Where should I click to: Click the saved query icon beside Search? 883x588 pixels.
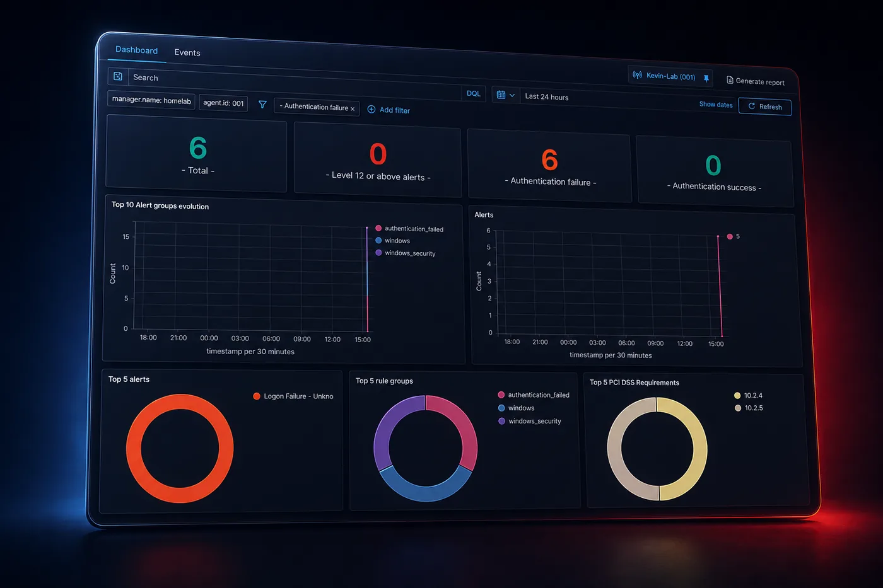[x=118, y=76]
